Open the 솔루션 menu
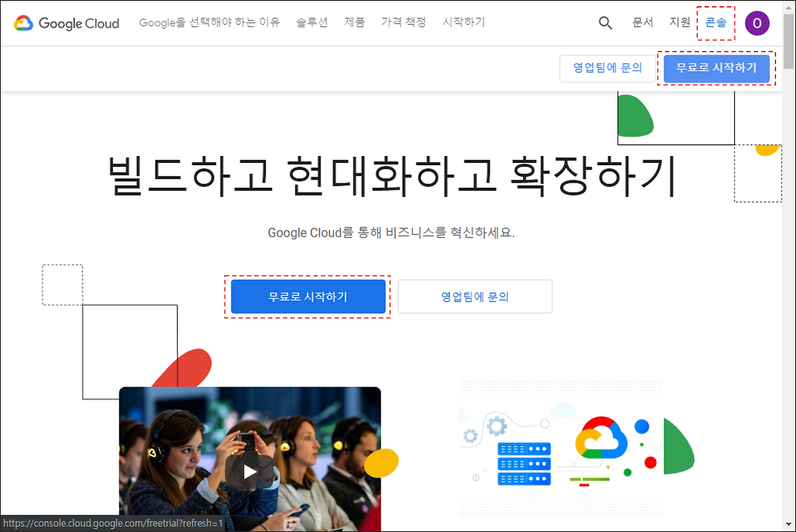 312,22
